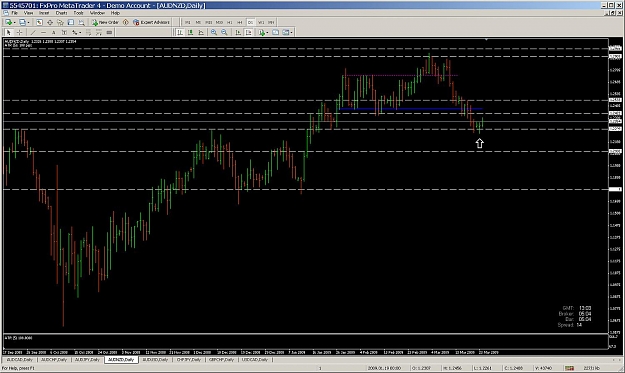The height and width of the screenshot is (373, 625).
Task: Toggle the Expert Advisors button
Action: coord(151,22)
